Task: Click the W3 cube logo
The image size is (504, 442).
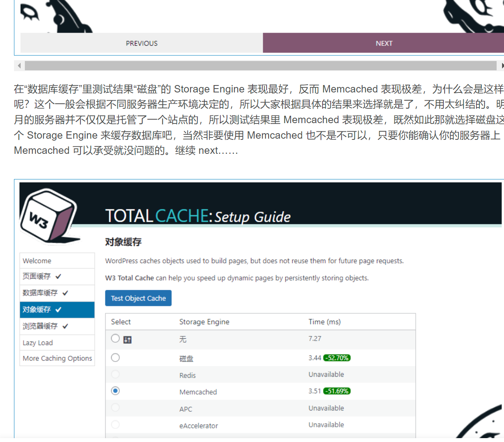Action: [x=49, y=216]
